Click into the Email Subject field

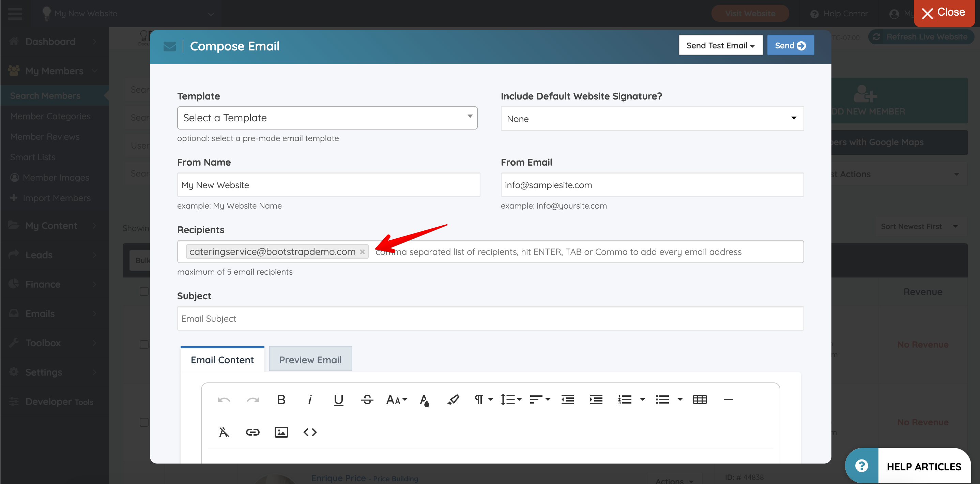point(490,318)
